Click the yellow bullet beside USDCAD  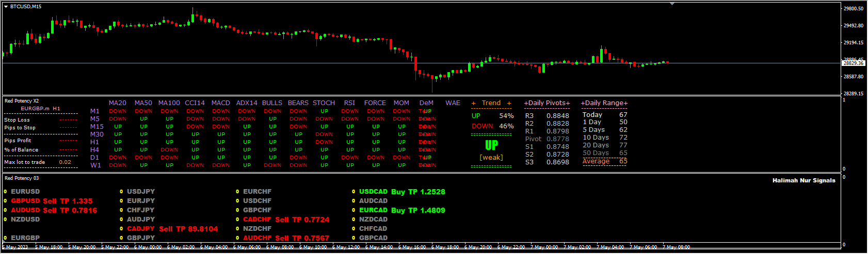click(353, 192)
